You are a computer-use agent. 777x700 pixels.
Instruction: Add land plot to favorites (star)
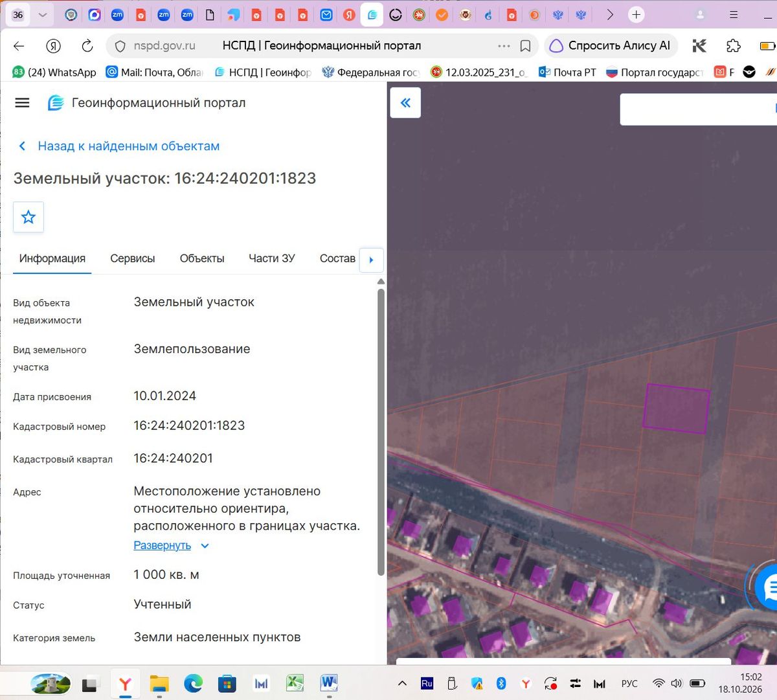pyautogui.click(x=28, y=217)
